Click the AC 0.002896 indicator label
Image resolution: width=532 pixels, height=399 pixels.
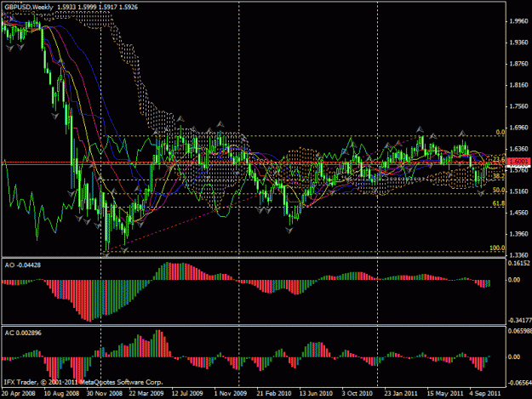point(23,333)
